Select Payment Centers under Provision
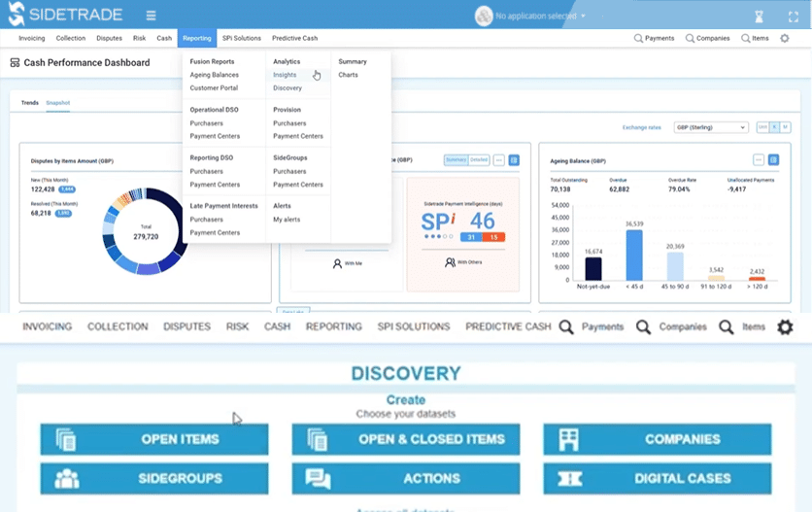 click(298, 136)
